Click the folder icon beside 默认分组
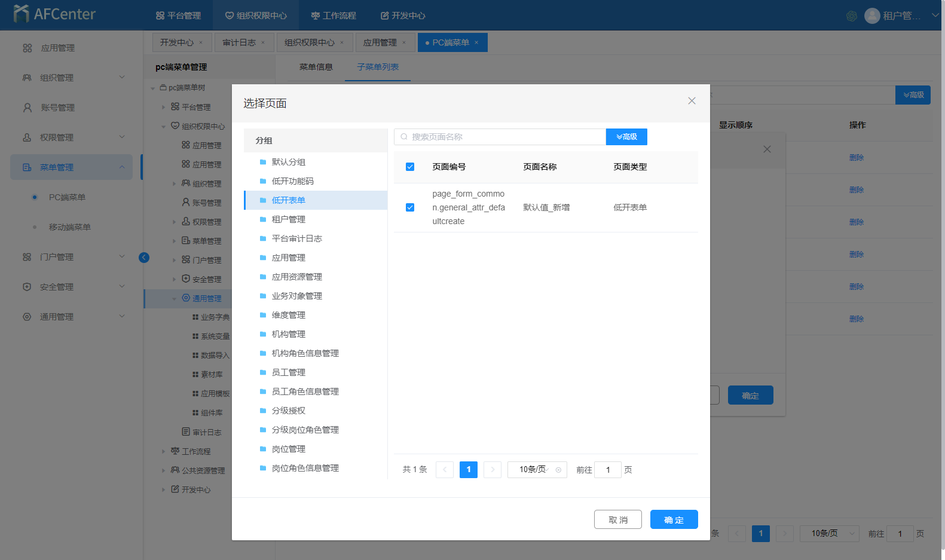The image size is (945, 560). [263, 162]
